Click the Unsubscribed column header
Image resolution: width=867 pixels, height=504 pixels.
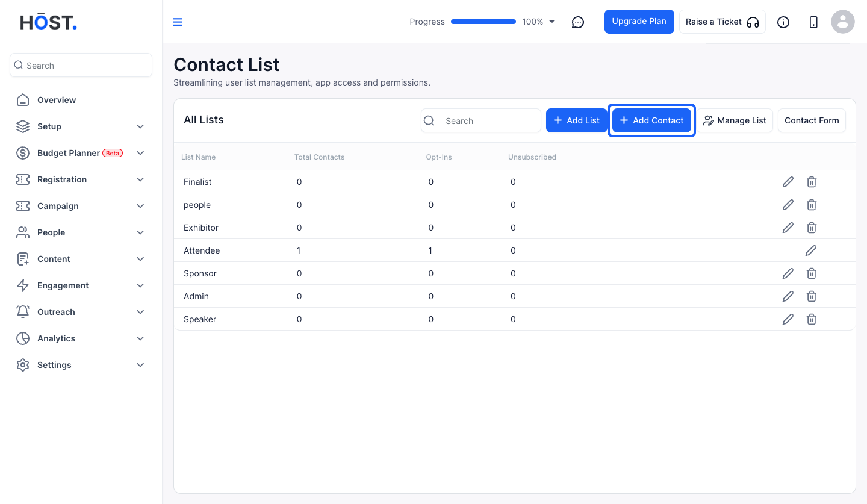coord(532,157)
